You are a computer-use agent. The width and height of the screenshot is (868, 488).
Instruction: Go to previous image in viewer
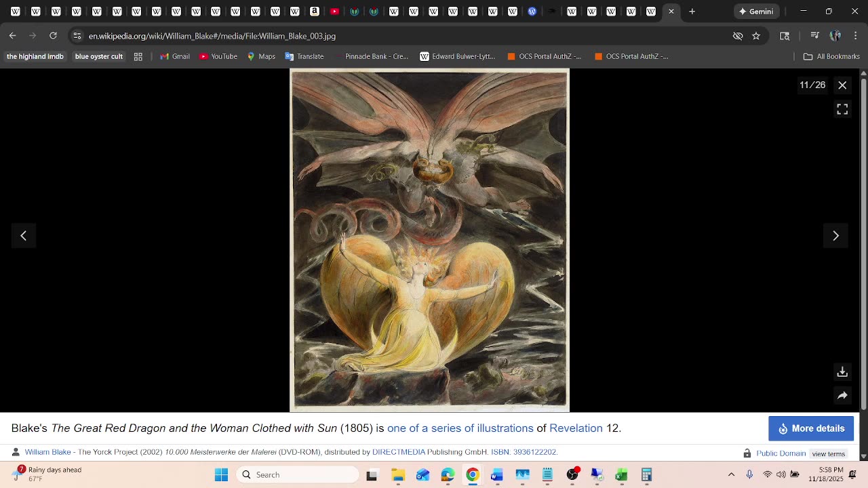(x=23, y=236)
